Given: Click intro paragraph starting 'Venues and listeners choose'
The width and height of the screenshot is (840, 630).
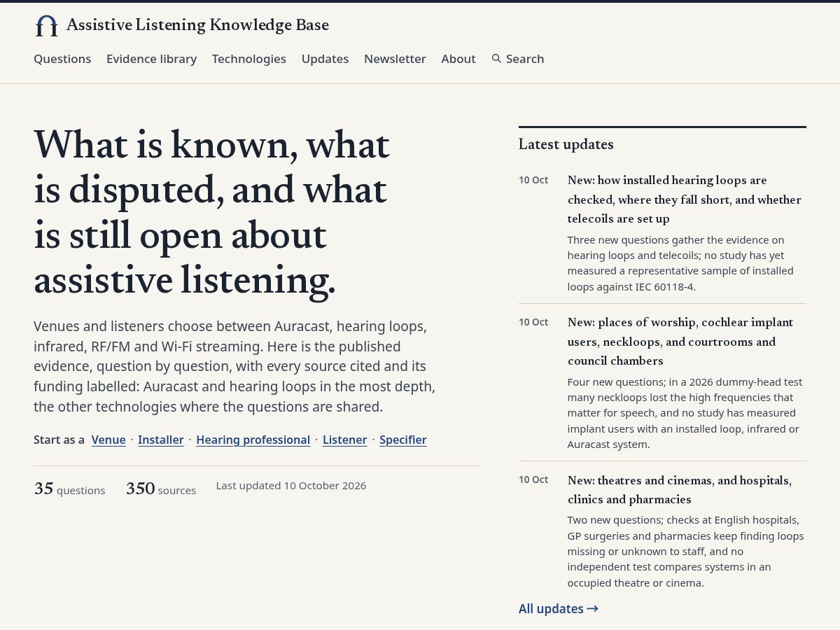Looking at the screenshot, I should click(x=234, y=366).
